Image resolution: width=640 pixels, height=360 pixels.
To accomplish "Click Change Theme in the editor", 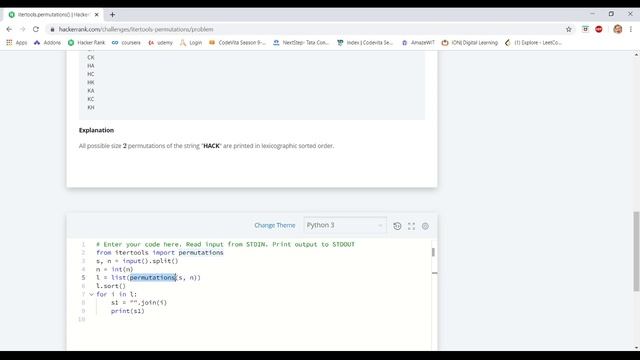I will pyautogui.click(x=275, y=225).
